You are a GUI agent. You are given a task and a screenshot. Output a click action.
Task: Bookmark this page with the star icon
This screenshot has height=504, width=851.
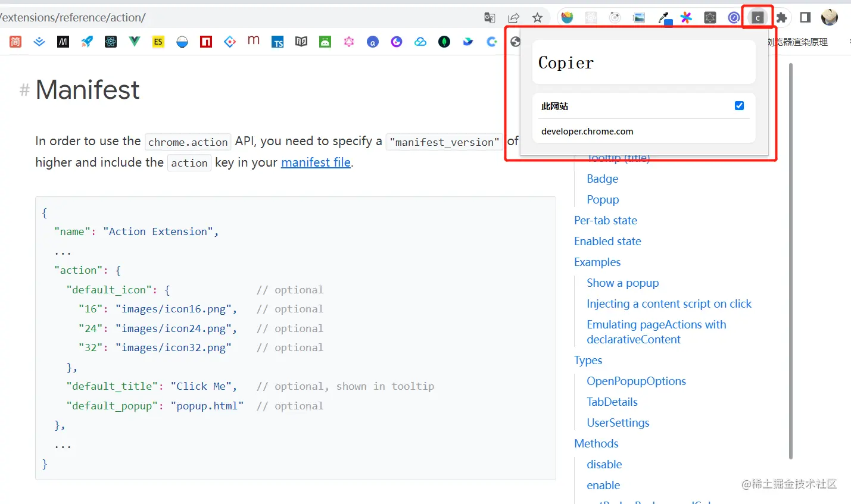pos(537,18)
